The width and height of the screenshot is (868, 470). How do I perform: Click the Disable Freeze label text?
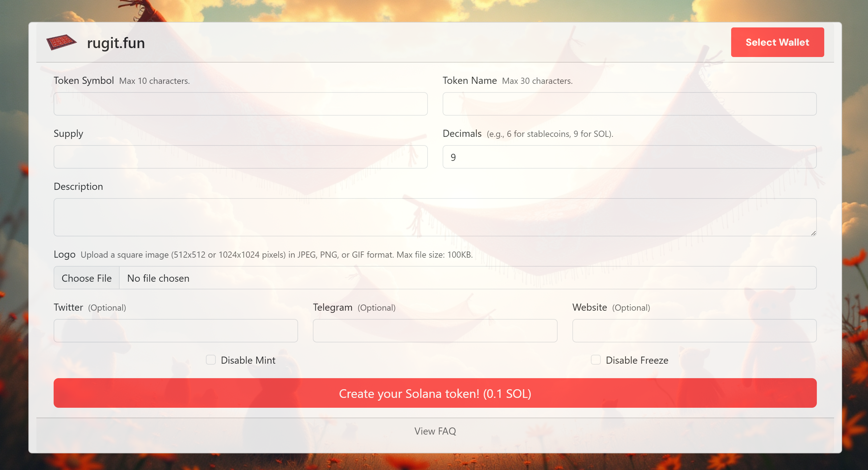pyautogui.click(x=637, y=360)
